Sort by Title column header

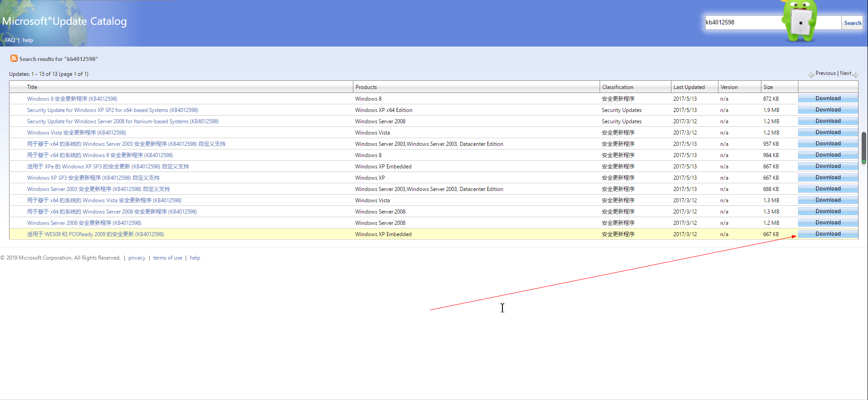[x=32, y=87]
